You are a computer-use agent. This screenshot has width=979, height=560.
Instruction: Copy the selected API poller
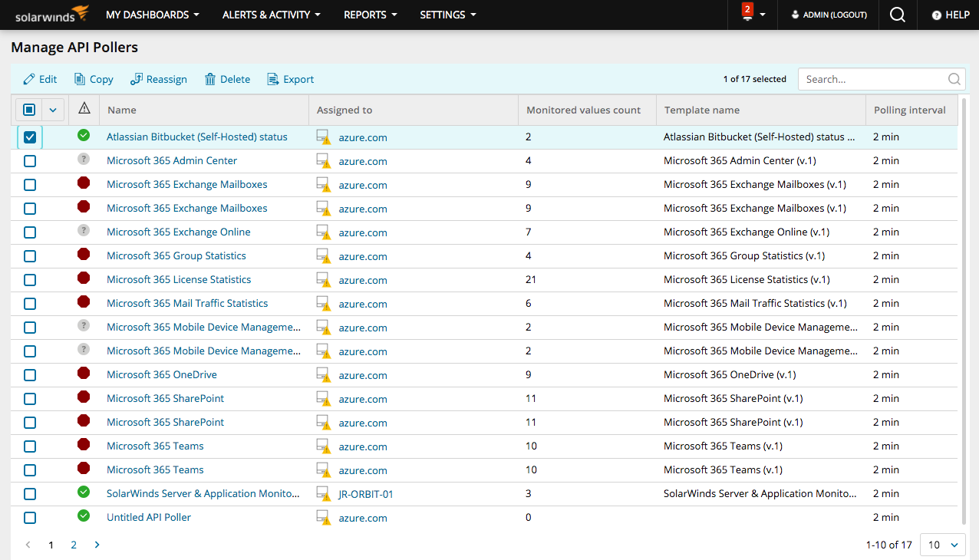(94, 79)
